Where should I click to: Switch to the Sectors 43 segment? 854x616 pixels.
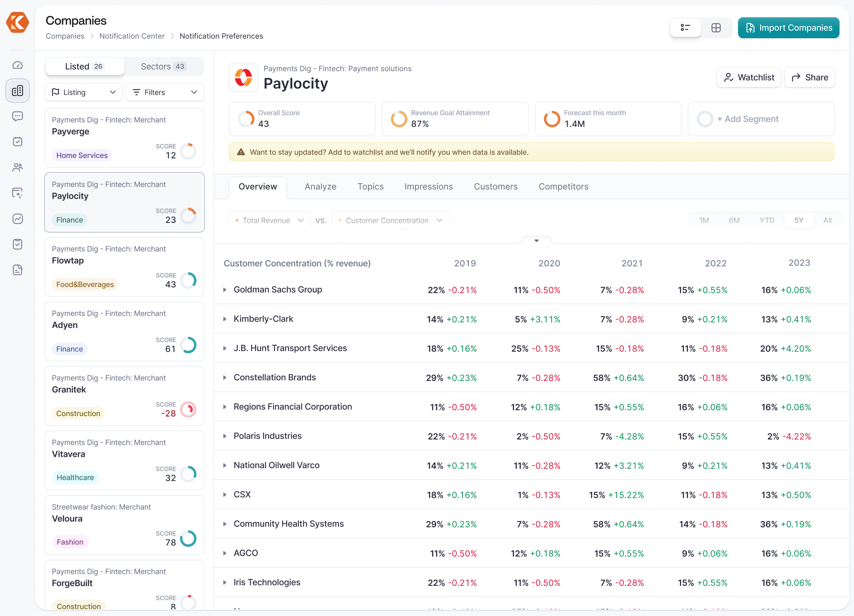click(163, 66)
